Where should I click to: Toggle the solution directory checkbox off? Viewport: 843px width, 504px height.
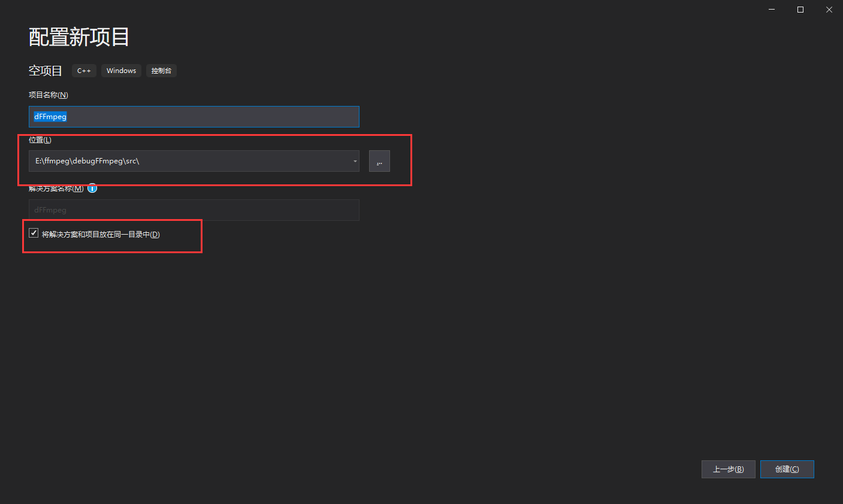tap(34, 233)
